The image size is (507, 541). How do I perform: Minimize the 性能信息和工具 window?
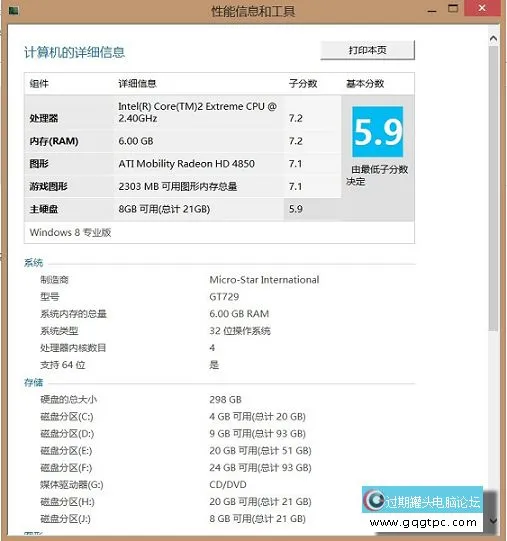[432, 10]
